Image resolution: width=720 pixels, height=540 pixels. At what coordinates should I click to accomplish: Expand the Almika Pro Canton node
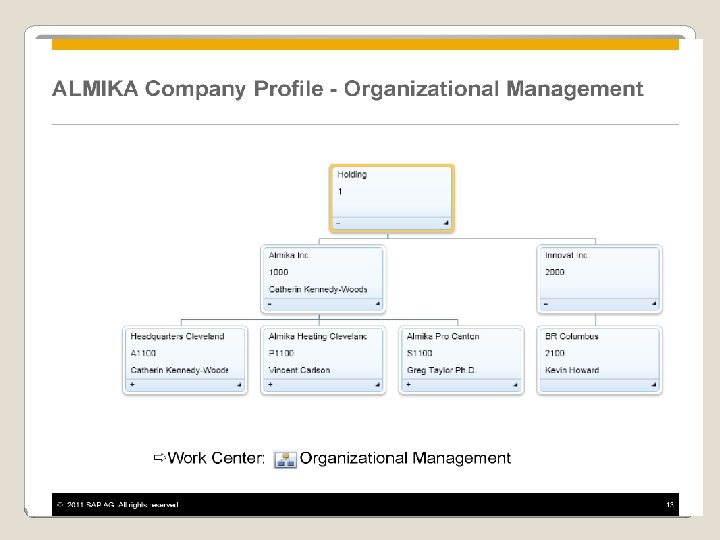(x=409, y=384)
